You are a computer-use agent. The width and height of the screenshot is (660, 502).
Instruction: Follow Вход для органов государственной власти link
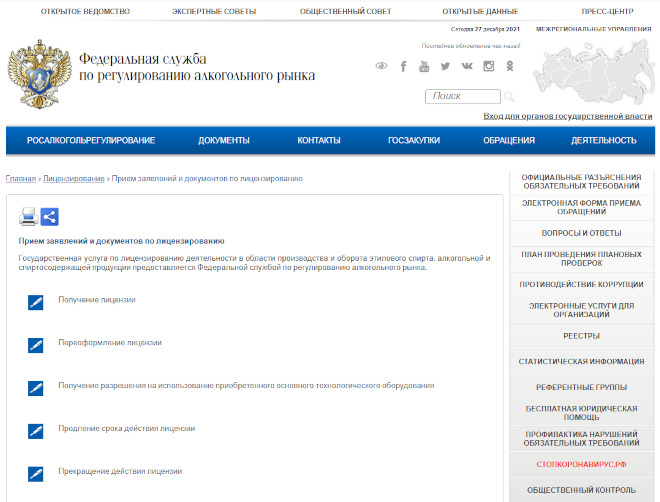(x=568, y=116)
